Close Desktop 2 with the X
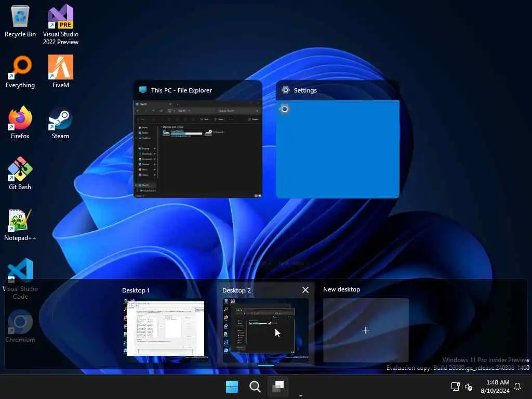532x399 pixels. tap(305, 290)
